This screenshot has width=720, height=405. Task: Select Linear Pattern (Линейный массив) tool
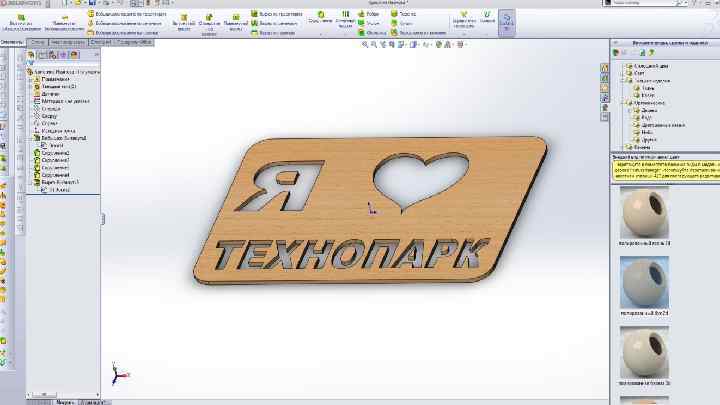[345, 19]
